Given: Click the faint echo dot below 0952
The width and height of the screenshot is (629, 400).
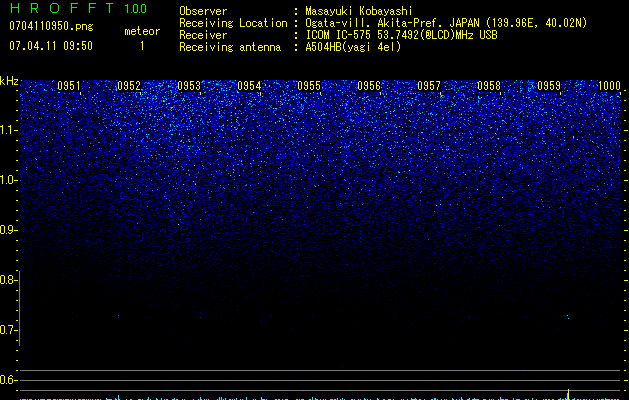Looking at the screenshot, I should tap(118, 316).
